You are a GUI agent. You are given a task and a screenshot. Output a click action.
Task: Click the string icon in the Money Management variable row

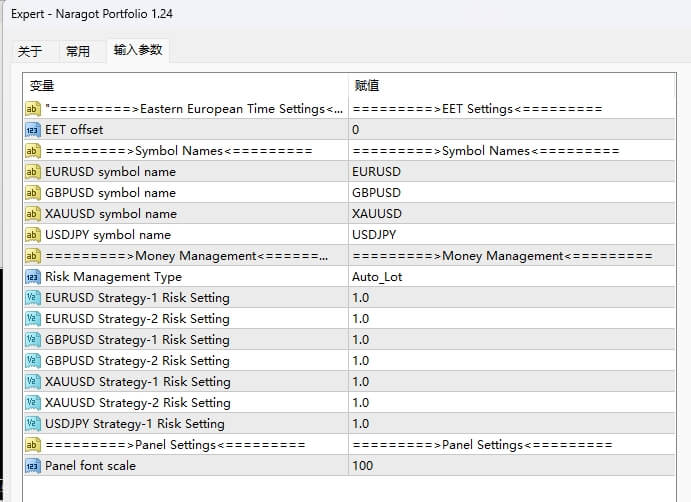click(x=33, y=256)
